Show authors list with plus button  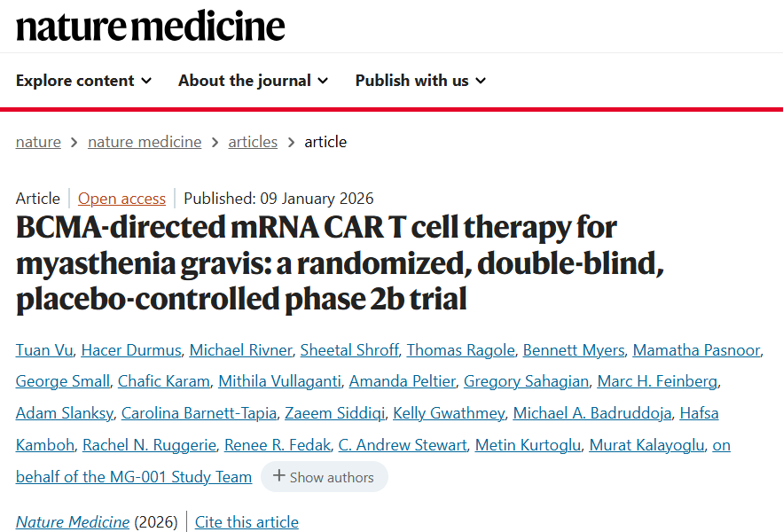(323, 477)
